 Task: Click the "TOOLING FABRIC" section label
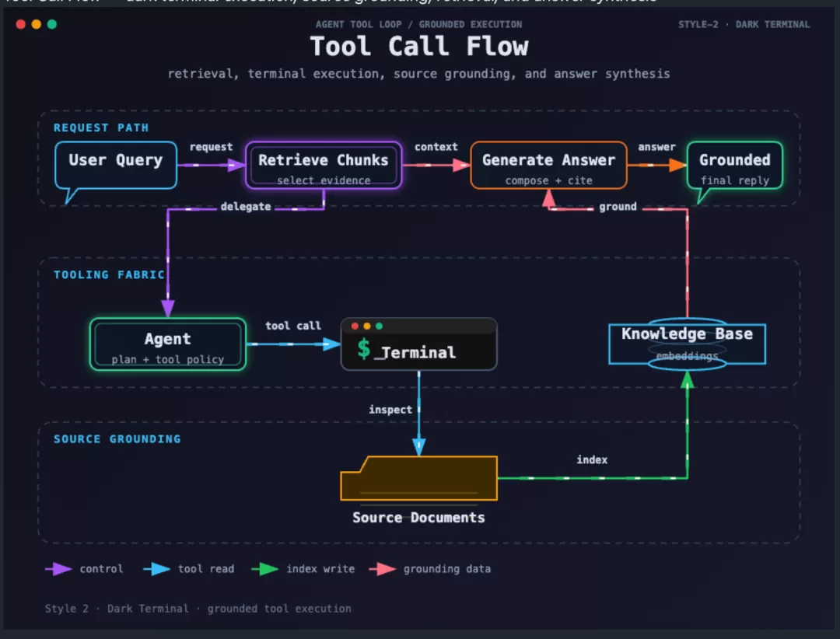pyautogui.click(x=110, y=274)
